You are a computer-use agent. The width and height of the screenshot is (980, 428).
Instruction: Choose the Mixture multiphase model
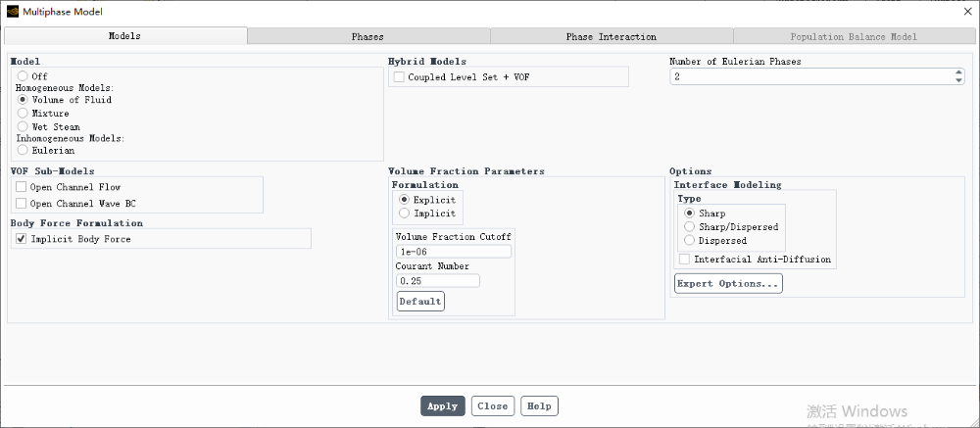point(23,114)
